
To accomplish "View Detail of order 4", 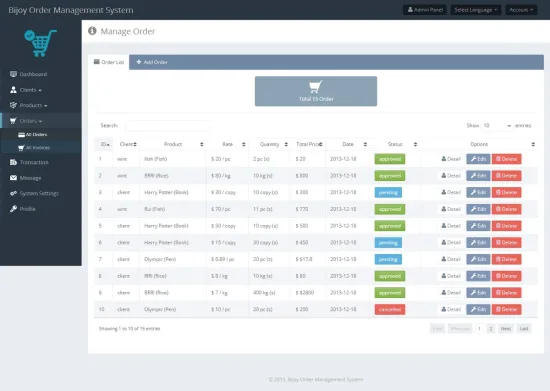I will (x=451, y=209).
